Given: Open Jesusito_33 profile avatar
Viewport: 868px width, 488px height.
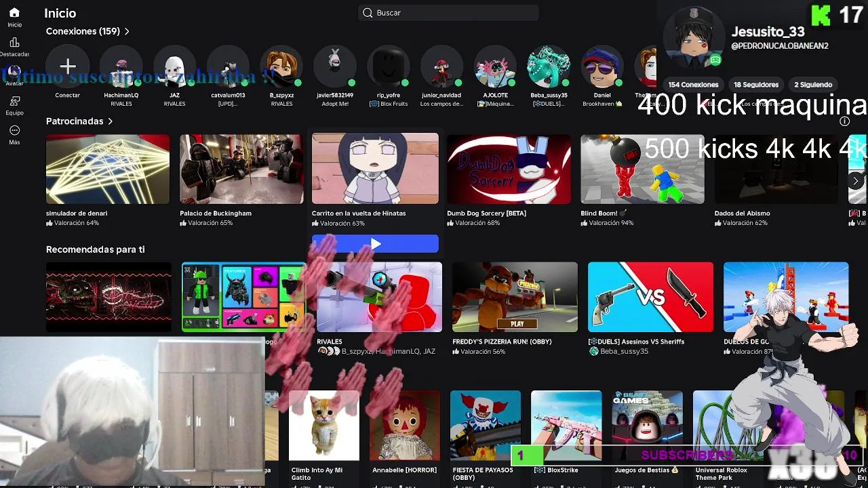Looking at the screenshot, I should (693, 39).
